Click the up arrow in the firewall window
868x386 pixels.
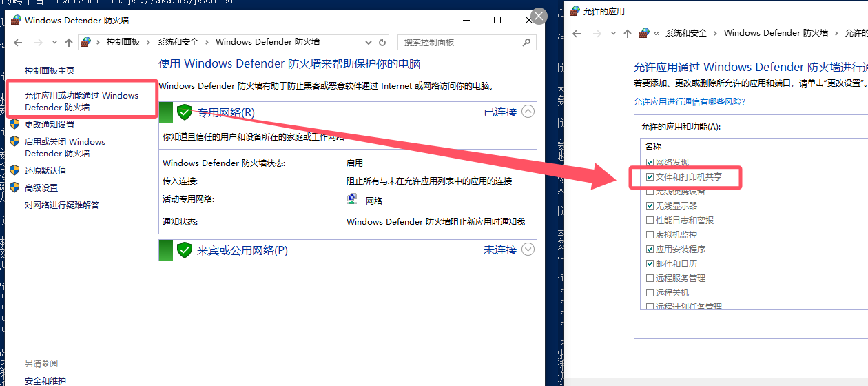tap(68, 43)
